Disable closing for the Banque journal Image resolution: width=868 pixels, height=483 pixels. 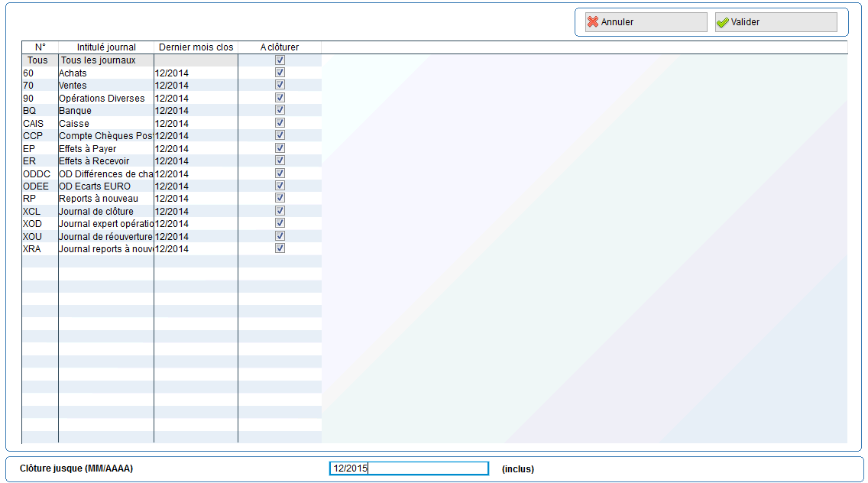click(280, 110)
